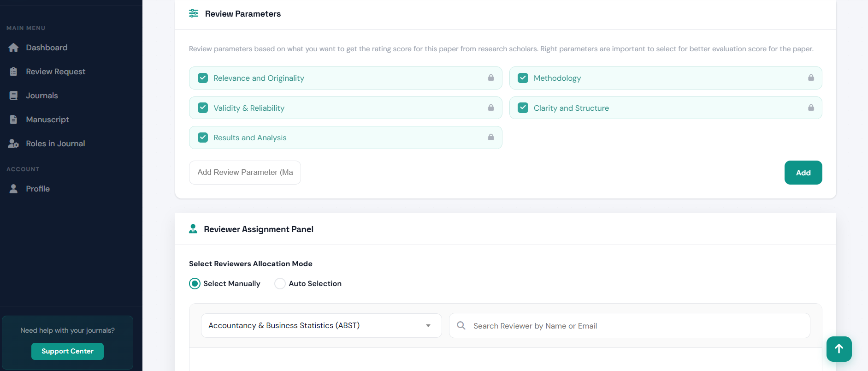The image size is (868, 371).
Task: Click the Review Request clipboard icon
Action: tap(13, 72)
